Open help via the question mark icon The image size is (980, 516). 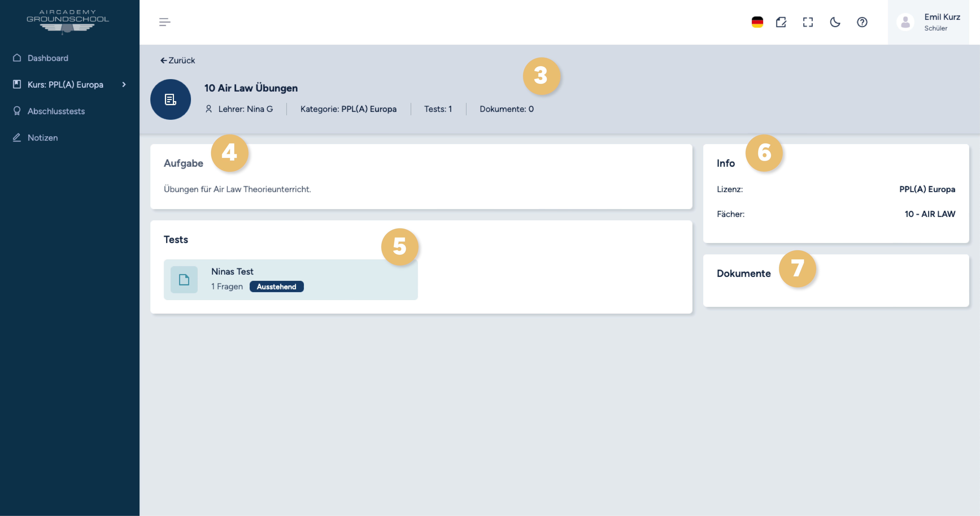click(862, 22)
